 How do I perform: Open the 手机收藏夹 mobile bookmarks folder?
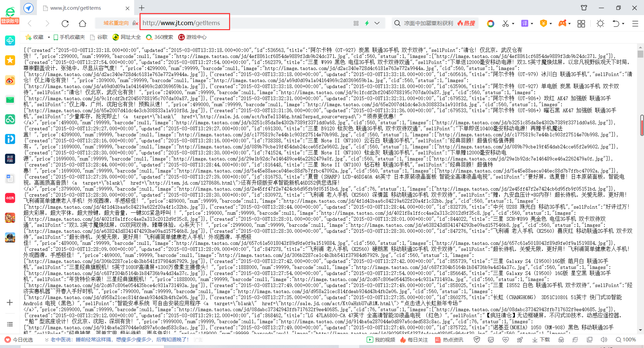pos(69,37)
